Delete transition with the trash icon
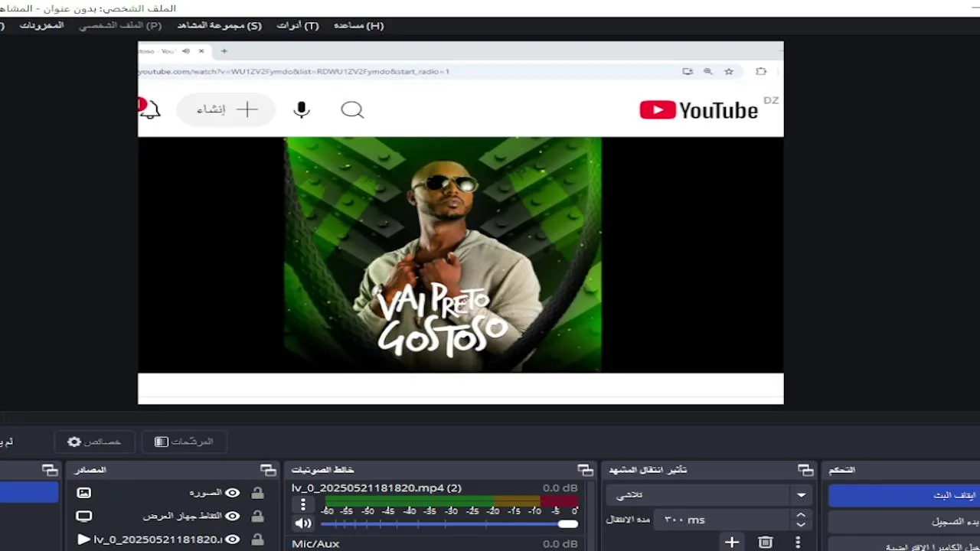The width and height of the screenshot is (980, 551). 766,543
